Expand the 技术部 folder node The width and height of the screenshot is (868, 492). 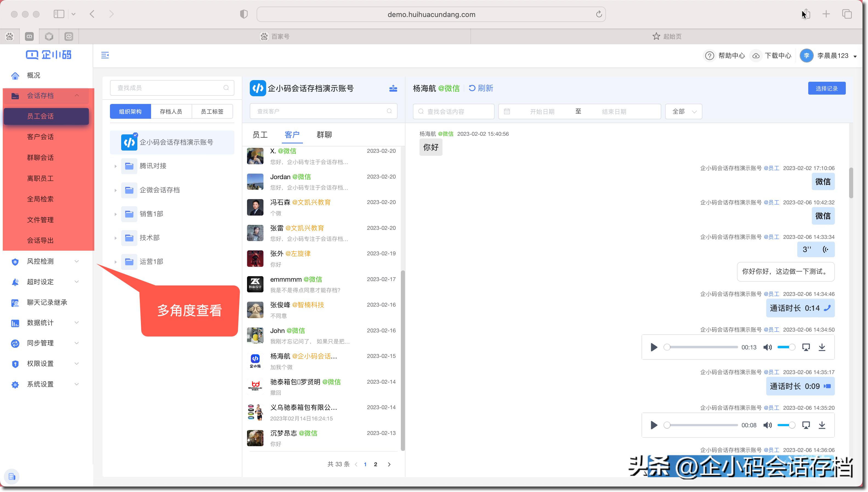[115, 238]
